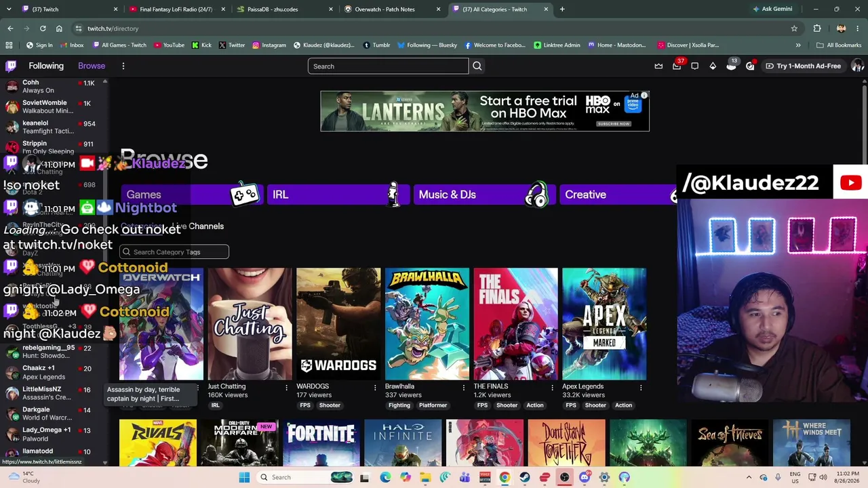
Task: Open OBS Studio from the taskbar
Action: coord(564,477)
